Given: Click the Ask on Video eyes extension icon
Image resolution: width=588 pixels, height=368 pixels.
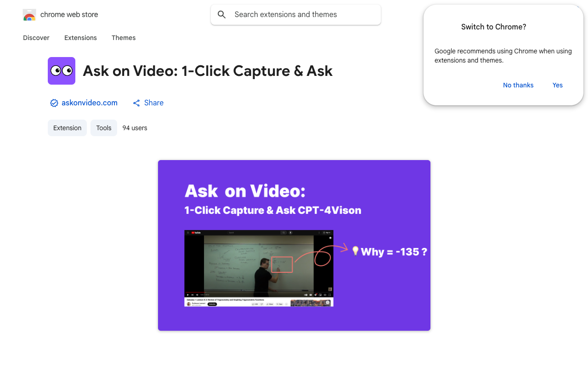Looking at the screenshot, I should click(62, 71).
